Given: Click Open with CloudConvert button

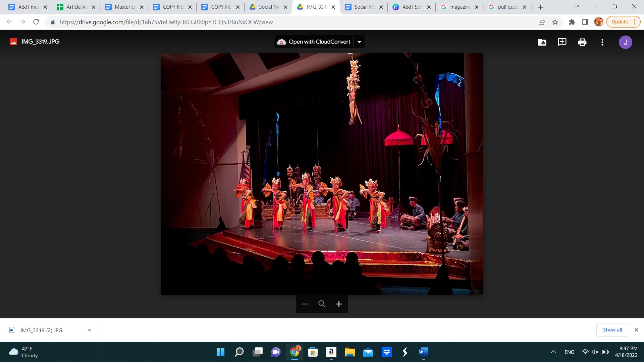Looking at the screenshot, I should [314, 42].
